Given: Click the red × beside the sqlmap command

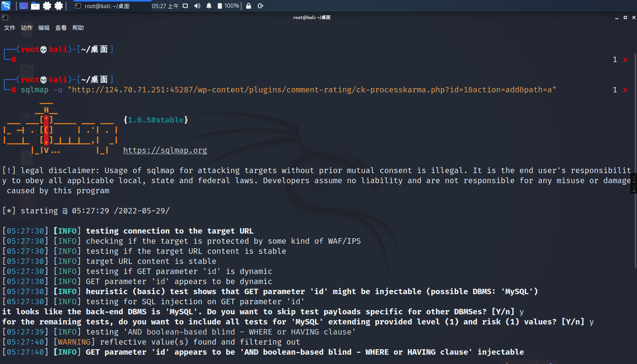Looking at the screenshot, I should pos(625,90).
